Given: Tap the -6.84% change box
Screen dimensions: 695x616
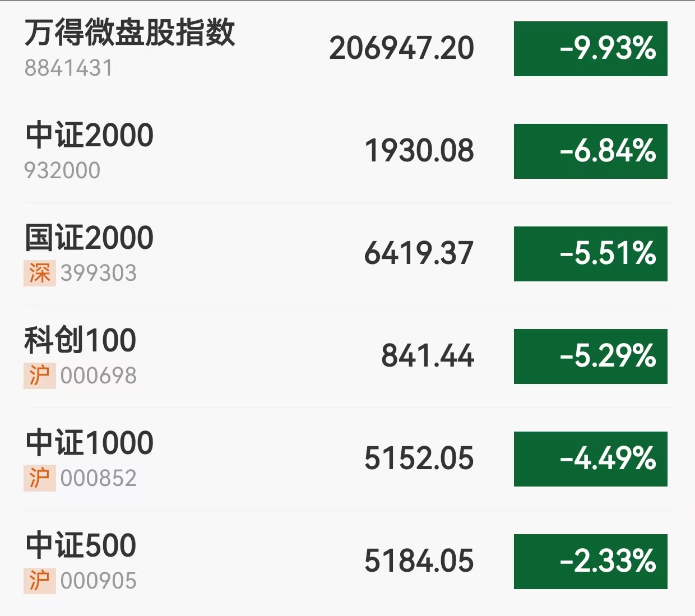Looking at the screenshot, I should click(x=590, y=151).
